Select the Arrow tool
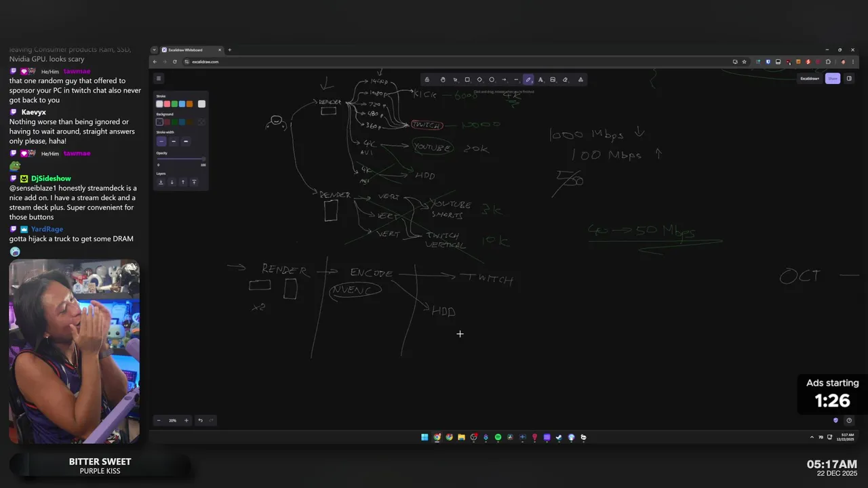868x488 pixels. pyautogui.click(x=504, y=79)
